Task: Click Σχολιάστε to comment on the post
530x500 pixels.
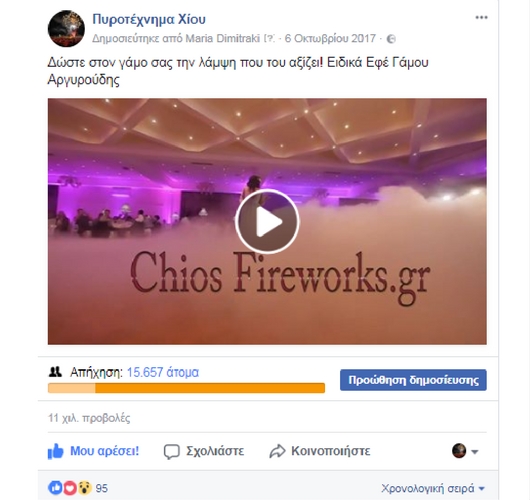Action: pyautogui.click(x=204, y=451)
